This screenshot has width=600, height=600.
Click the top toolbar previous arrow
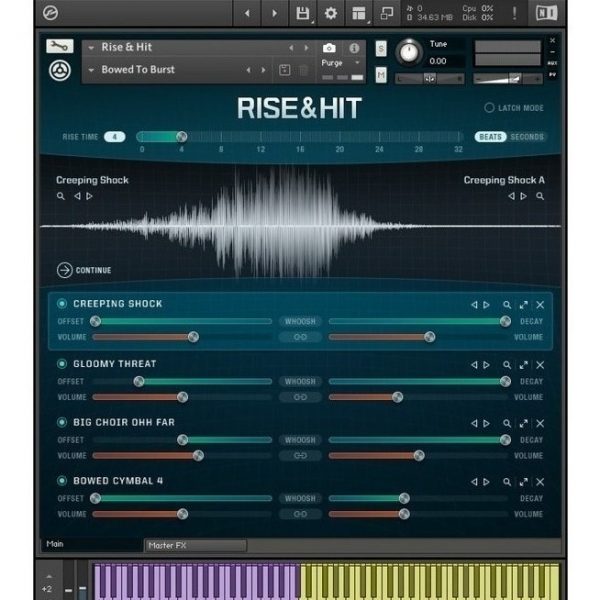tap(247, 13)
